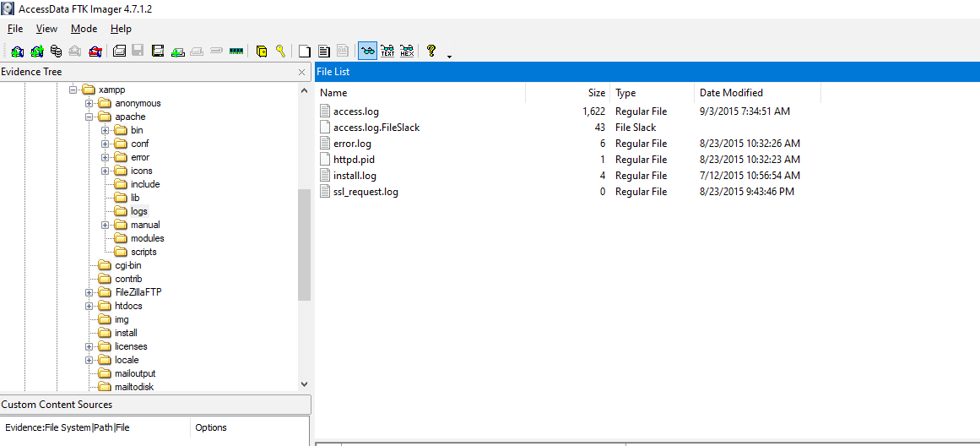Collapse the xampp folder node

point(73,90)
